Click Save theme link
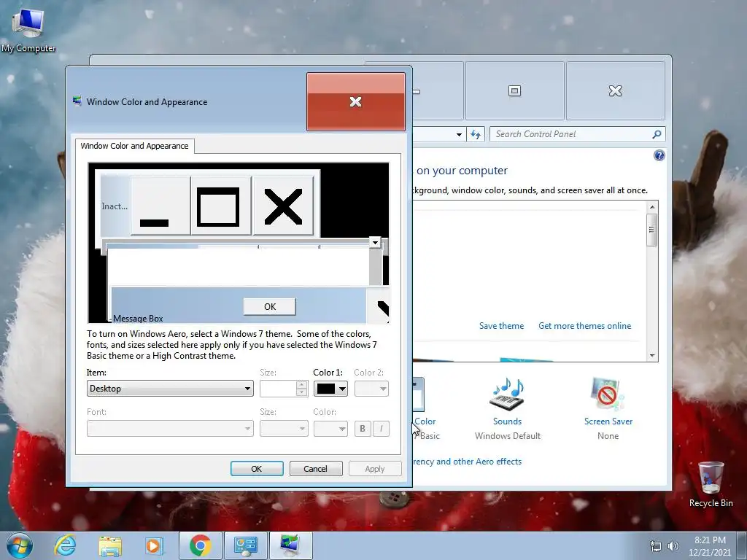This screenshot has width=747, height=560. click(501, 326)
